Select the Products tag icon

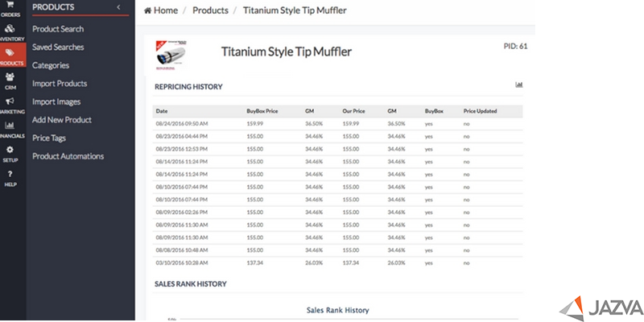click(11, 56)
